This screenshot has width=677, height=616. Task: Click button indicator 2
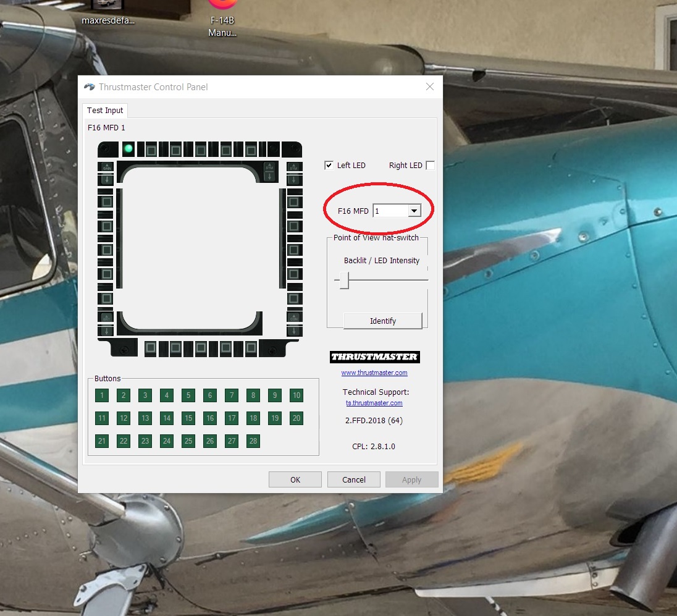[x=124, y=395]
